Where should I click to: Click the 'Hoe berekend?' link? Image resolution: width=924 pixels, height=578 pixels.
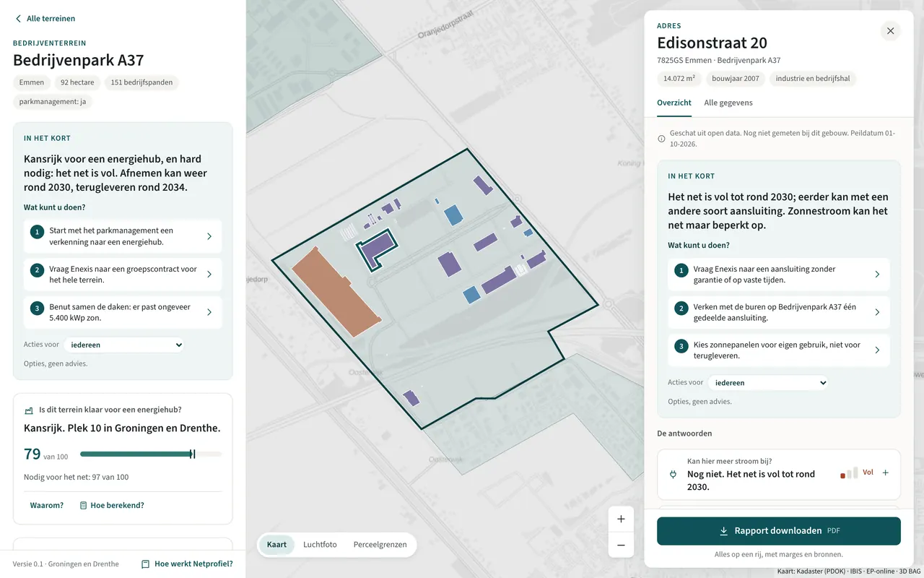point(112,506)
